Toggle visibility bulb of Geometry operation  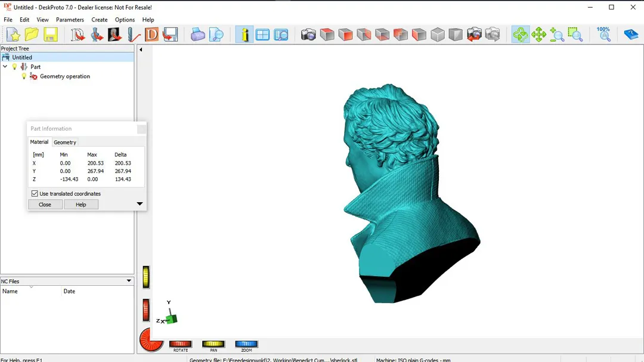pyautogui.click(x=24, y=76)
